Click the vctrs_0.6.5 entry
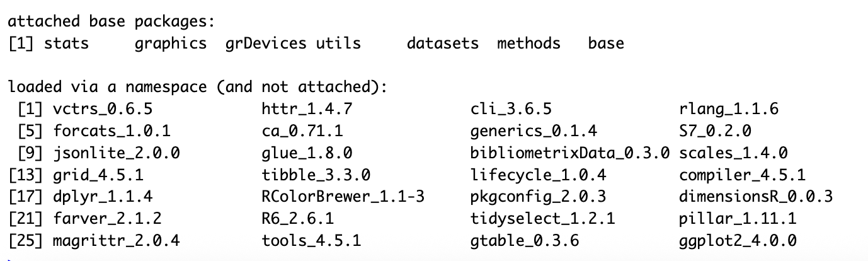This screenshot has width=868, height=261. click(103, 109)
